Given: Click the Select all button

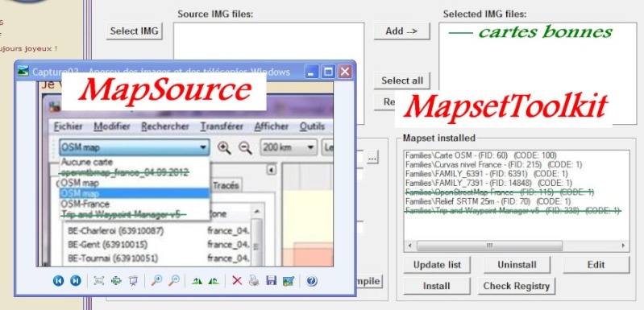Looking at the screenshot, I should click(401, 81).
